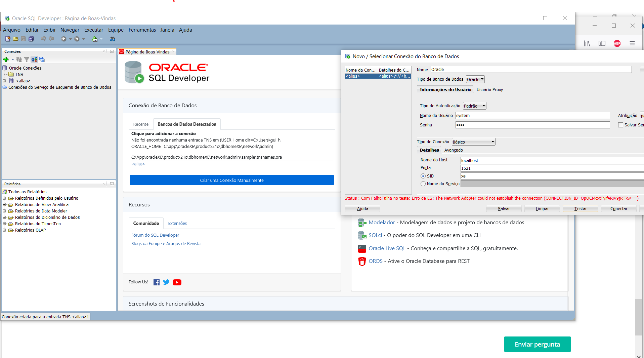Open the Twitter icon next to Follow Us

click(x=166, y=282)
